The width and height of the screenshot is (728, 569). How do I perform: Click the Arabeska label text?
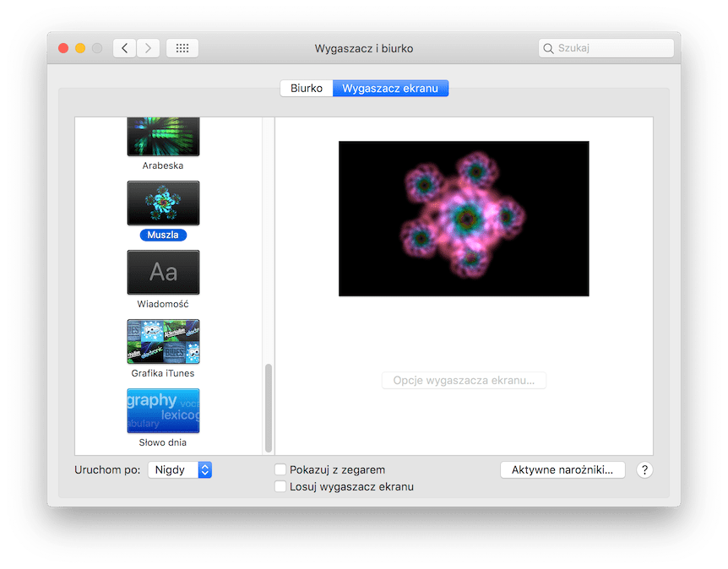(163, 165)
